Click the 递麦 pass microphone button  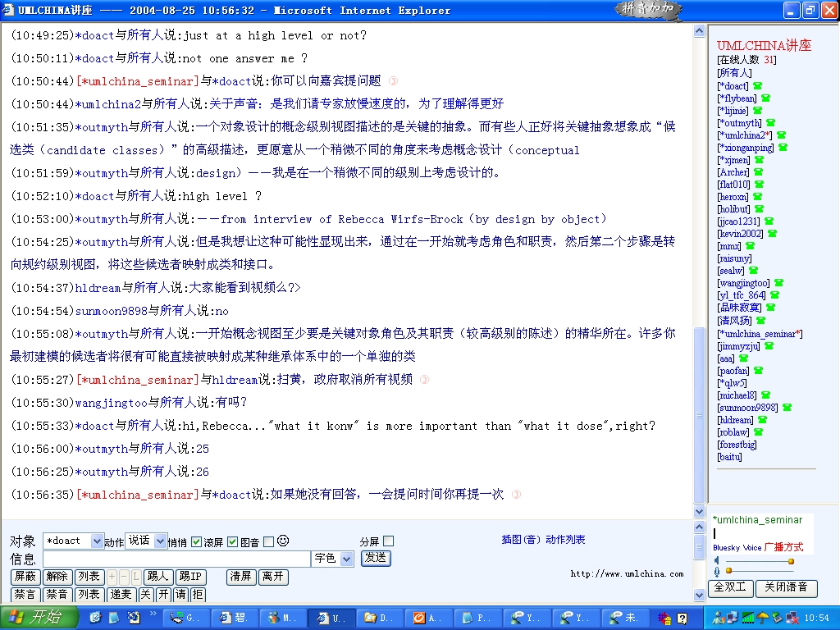(121, 594)
